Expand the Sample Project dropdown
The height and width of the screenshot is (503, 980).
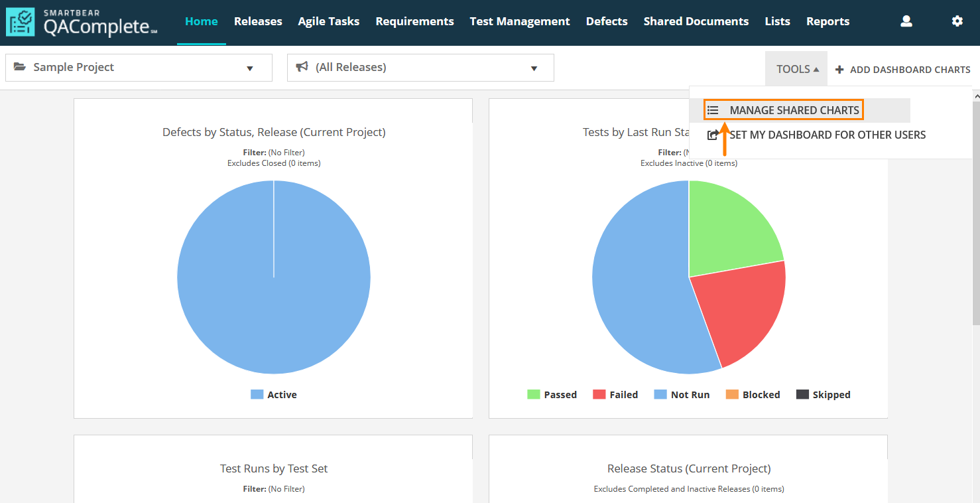click(x=250, y=68)
